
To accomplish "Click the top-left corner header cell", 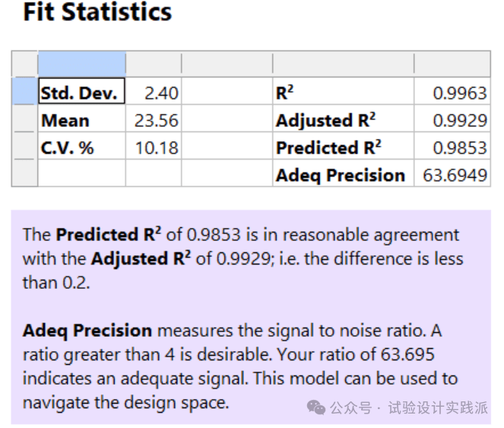I will click(25, 64).
